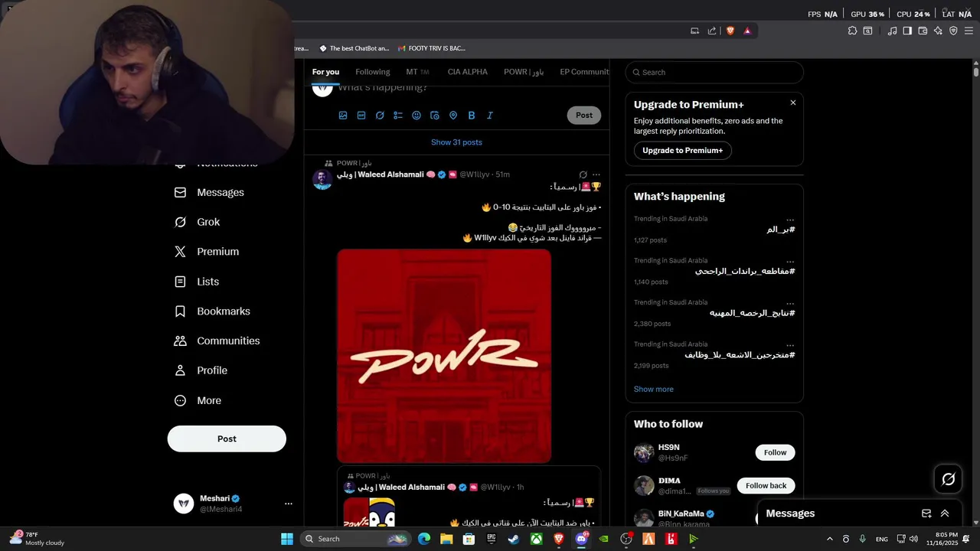
Task: Click Brave Rewards triangle icon
Action: click(747, 31)
